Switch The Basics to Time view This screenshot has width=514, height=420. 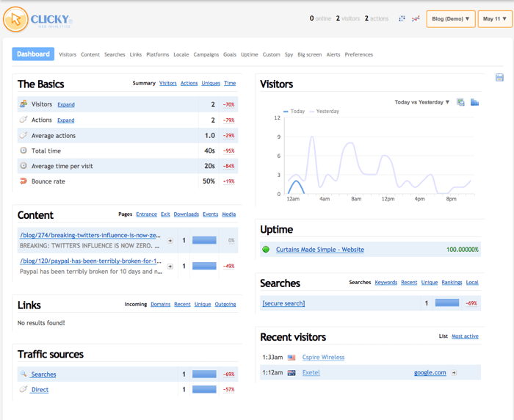(230, 83)
